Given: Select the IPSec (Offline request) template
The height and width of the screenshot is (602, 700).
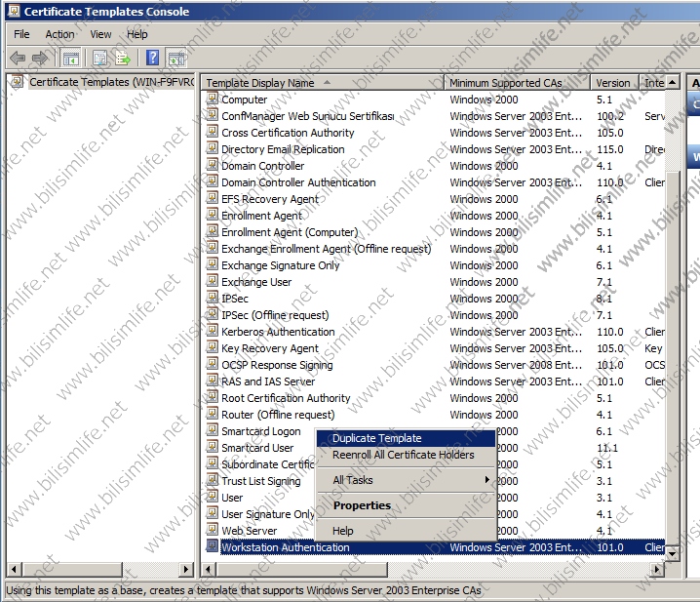Looking at the screenshot, I should point(275,315).
